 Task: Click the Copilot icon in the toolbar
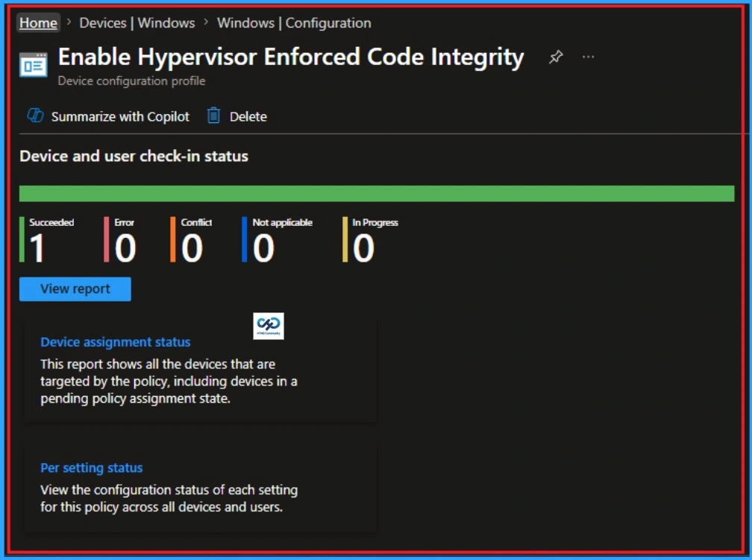coord(35,116)
